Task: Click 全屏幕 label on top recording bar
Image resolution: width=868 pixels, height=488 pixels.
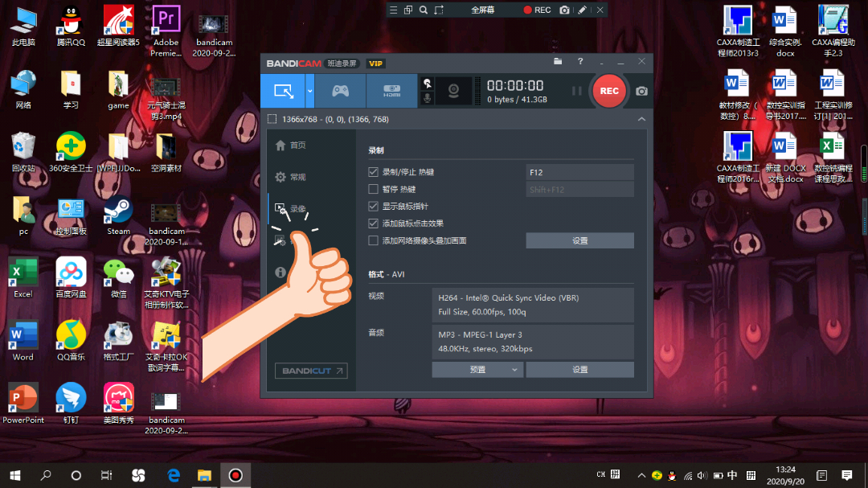Action: [x=483, y=10]
